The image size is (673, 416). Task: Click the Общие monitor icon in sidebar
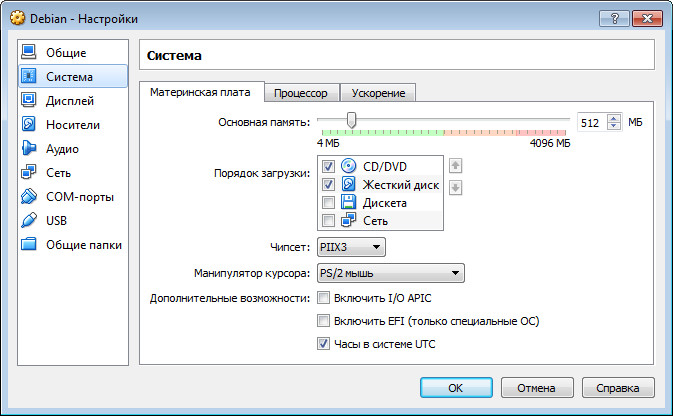[29, 52]
